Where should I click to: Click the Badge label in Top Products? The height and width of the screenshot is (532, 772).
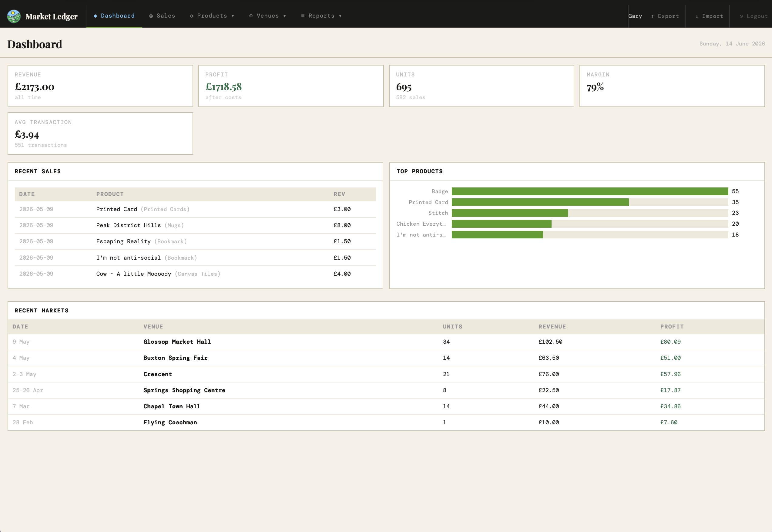coord(439,191)
